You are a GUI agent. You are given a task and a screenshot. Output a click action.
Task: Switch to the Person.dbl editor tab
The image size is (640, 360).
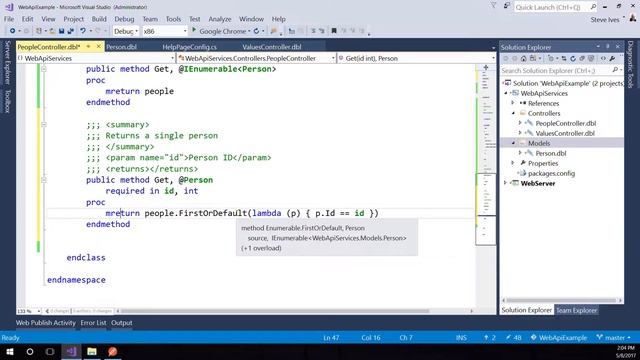click(121, 47)
